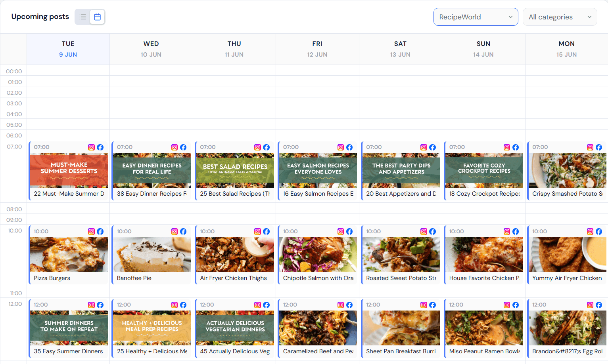Open the Chipotle Salmon with Orange post title
Screen dimensions: 608x364
[318, 278]
